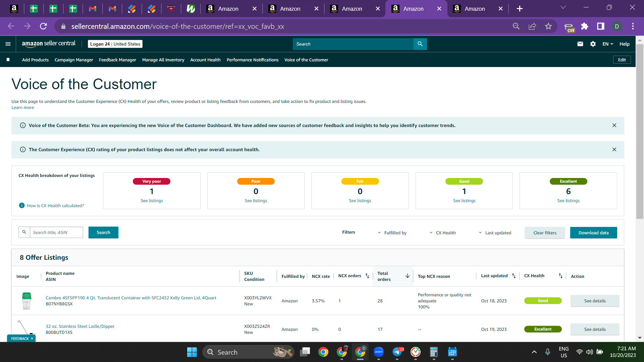The width and height of the screenshot is (644, 362).
Task: Click Download data button
Action: [x=593, y=233]
